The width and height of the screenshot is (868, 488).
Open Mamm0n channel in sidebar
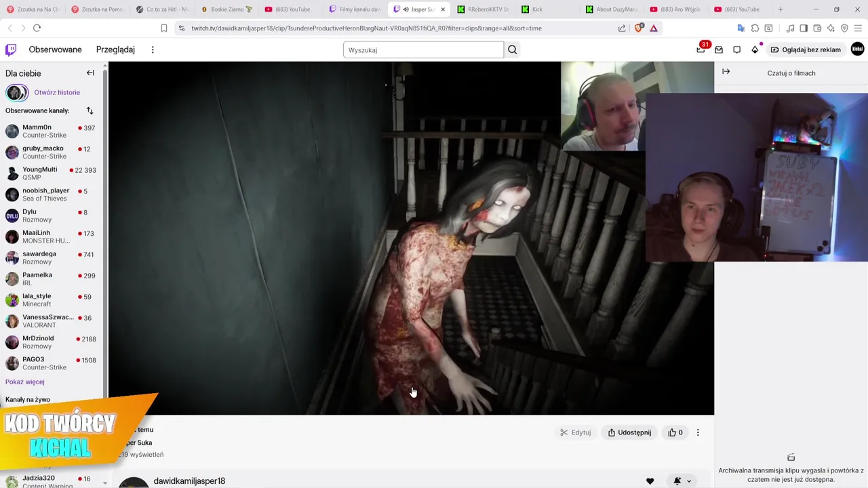click(x=51, y=131)
